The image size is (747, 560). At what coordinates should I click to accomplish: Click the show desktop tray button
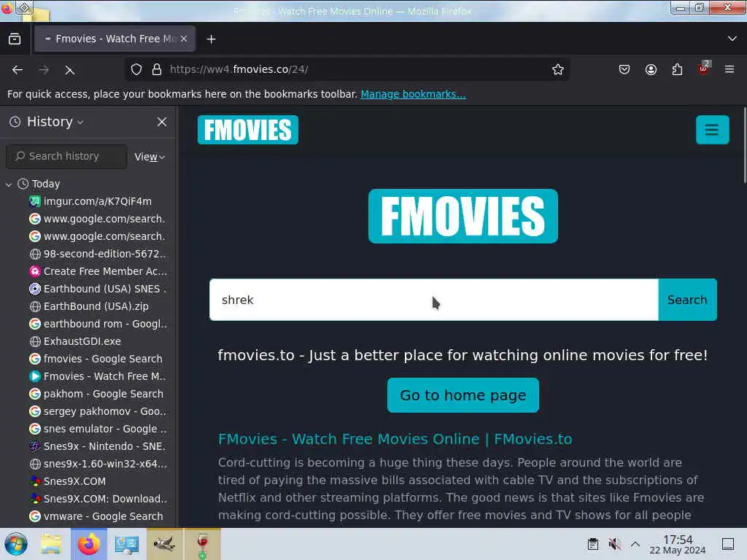(728, 544)
